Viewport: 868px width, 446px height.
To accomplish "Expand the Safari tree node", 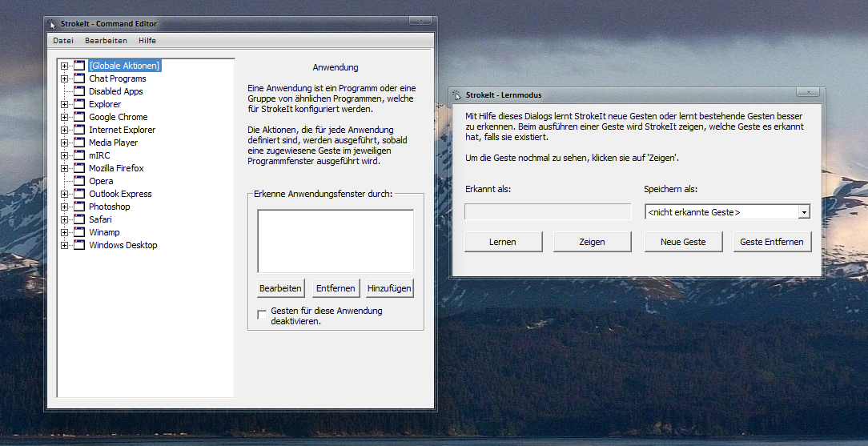I will [64, 219].
